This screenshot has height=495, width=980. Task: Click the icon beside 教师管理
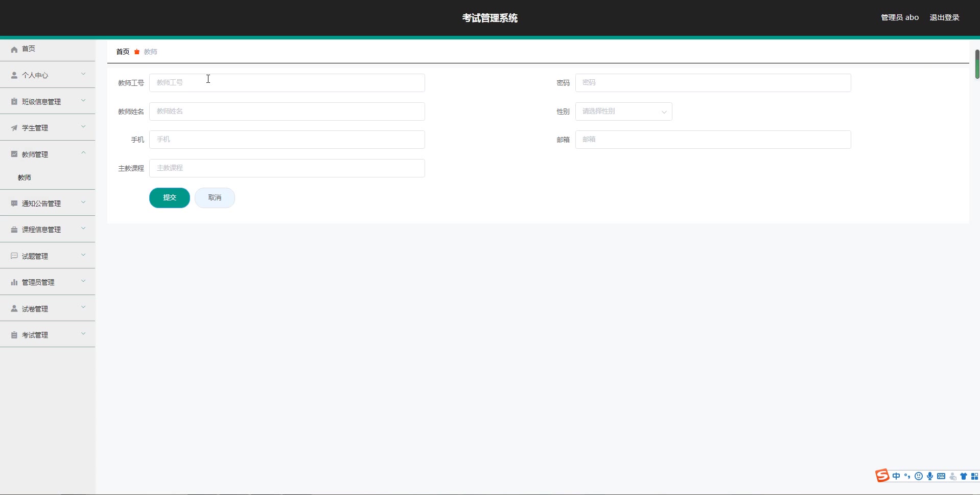(14, 154)
